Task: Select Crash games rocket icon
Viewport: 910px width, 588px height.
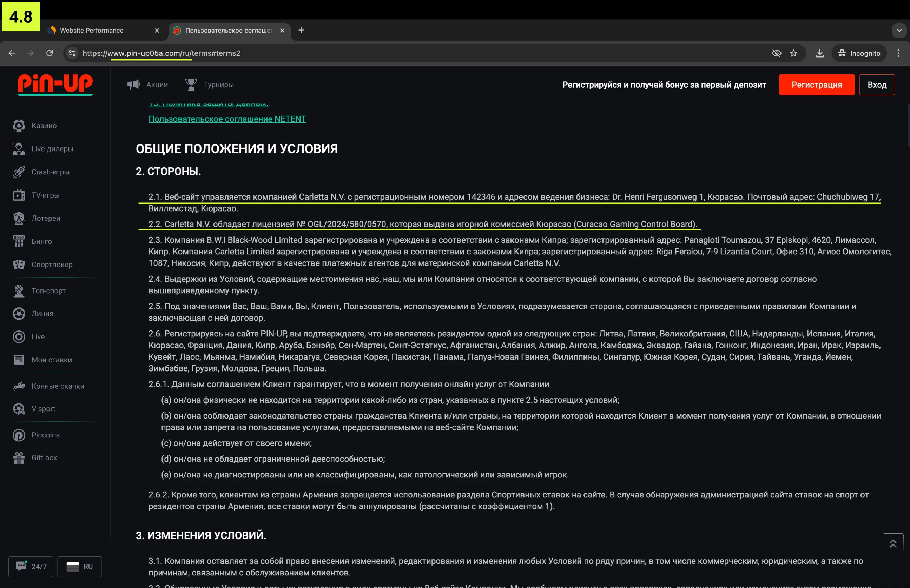Action: (x=19, y=172)
